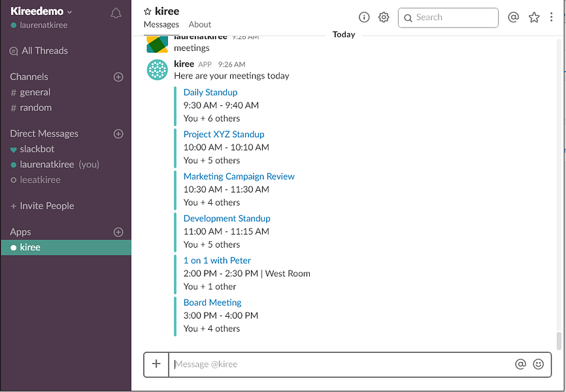Click laurenatkiree status under workspace name
The width and height of the screenshot is (566, 392).
(x=39, y=25)
